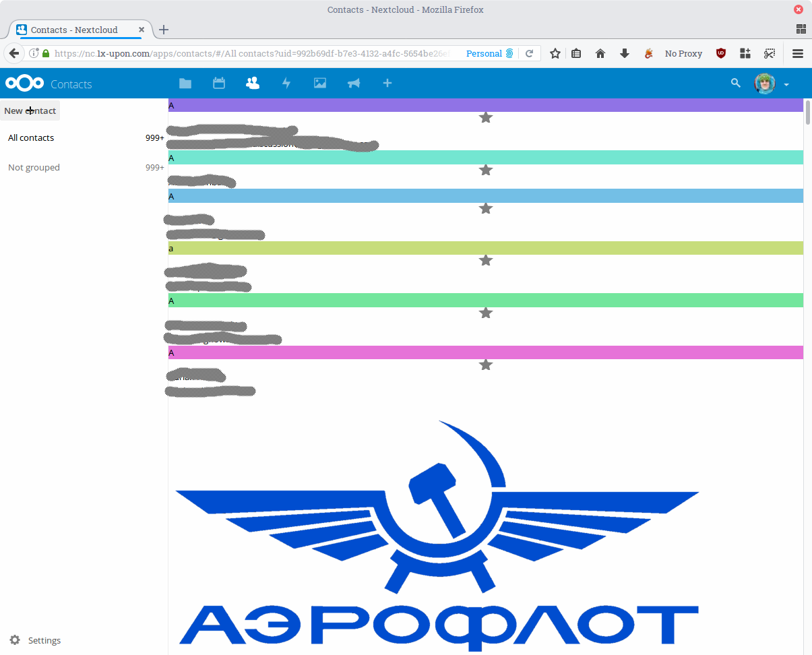Viewport: 812px width, 655px height.
Task: Click the FoxyProxy fox icon
Action: click(x=649, y=53)
